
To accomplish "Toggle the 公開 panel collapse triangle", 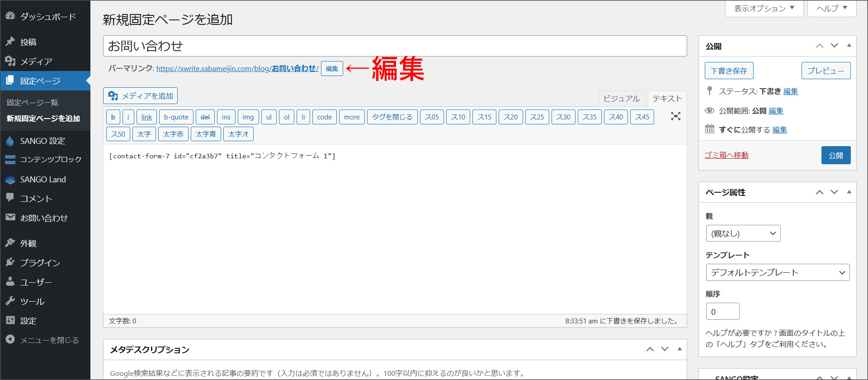I will 849,46.
